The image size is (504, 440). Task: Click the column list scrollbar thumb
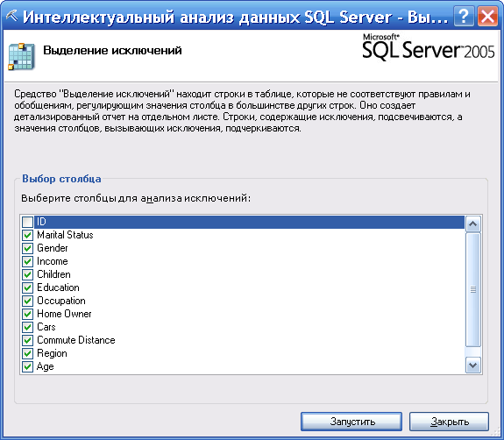tap(472, 289)
